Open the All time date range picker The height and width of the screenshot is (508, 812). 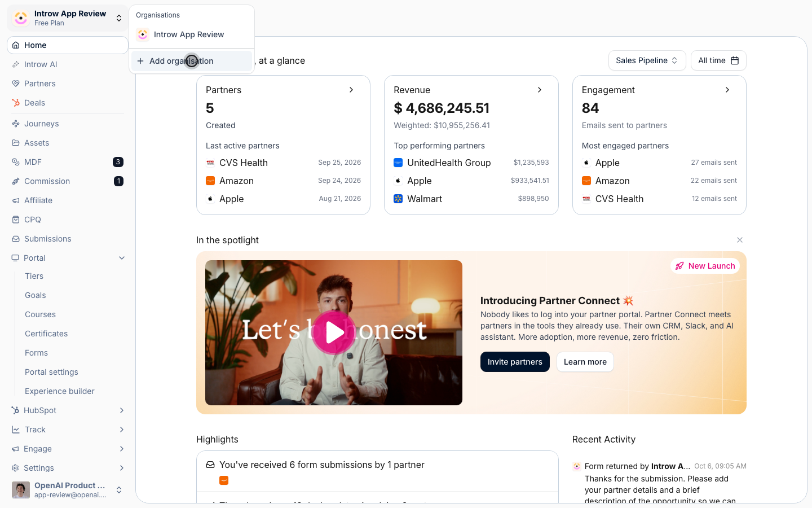tap(718, 60)
